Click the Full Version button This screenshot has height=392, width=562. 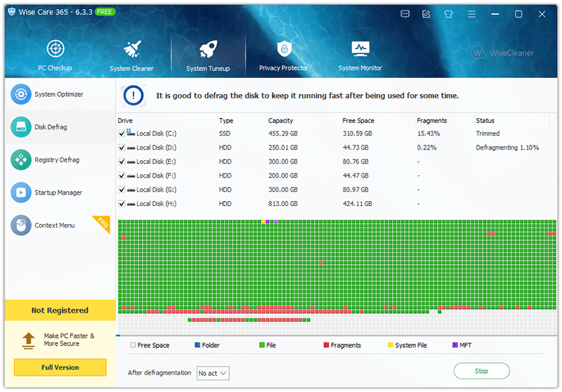(60, 367)
